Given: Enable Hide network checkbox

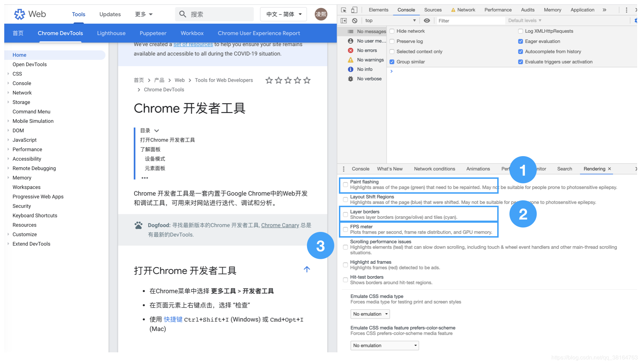Looking at the screenshot, I should (392, 31).
